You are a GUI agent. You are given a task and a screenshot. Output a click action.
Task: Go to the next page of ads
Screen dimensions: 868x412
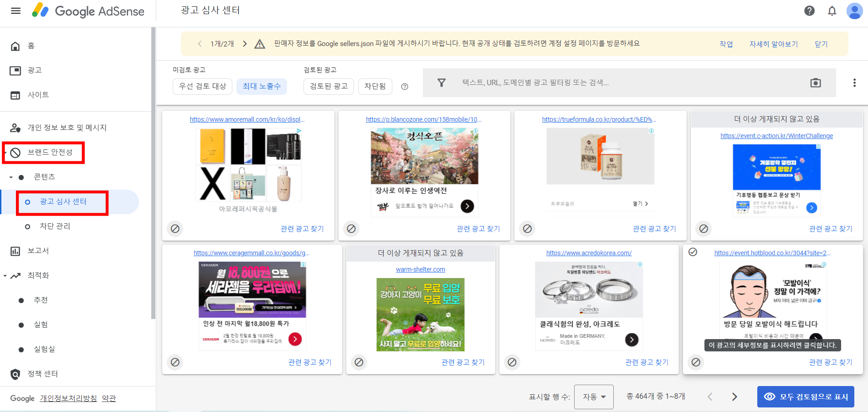[734, 397]
